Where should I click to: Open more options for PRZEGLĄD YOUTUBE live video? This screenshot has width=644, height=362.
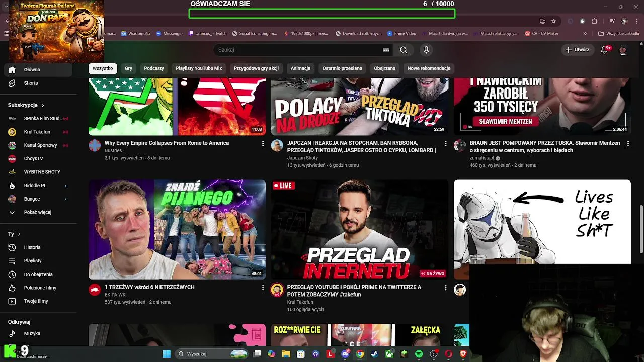(445, 288)
